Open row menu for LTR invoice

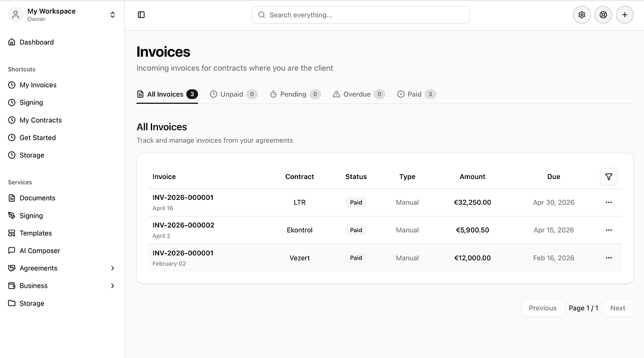(608, 202)
